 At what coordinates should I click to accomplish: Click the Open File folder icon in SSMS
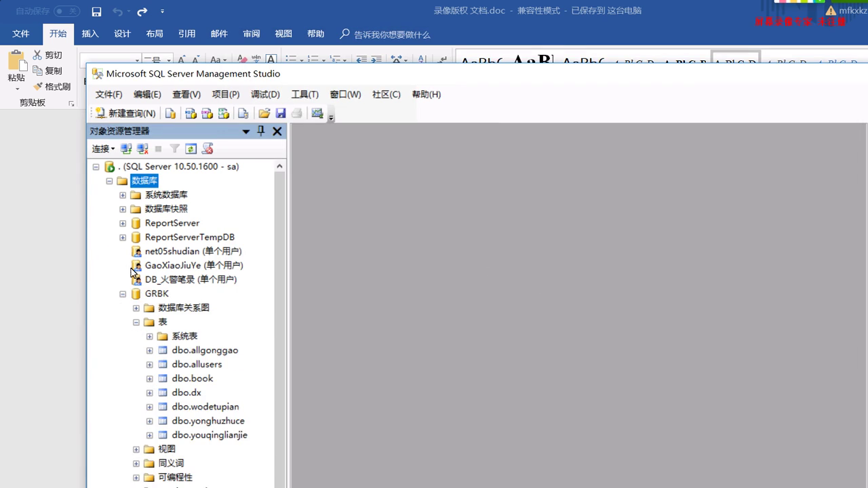tap(264, 113)
